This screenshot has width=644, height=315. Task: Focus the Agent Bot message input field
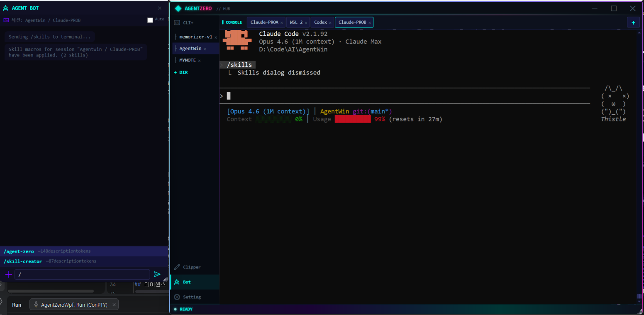[x=82, y=274]
